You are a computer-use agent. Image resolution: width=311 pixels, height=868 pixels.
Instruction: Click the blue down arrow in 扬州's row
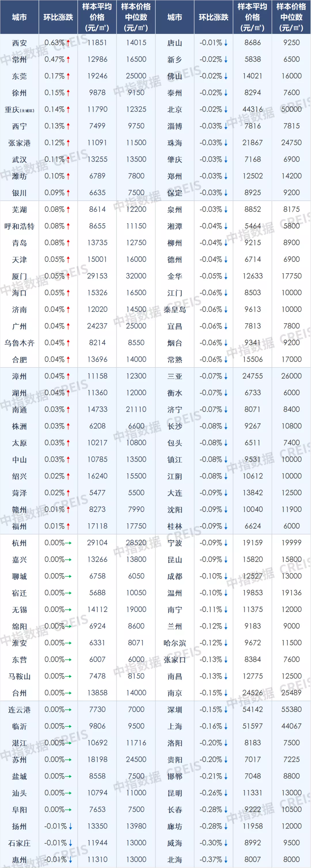coord(71,827)
